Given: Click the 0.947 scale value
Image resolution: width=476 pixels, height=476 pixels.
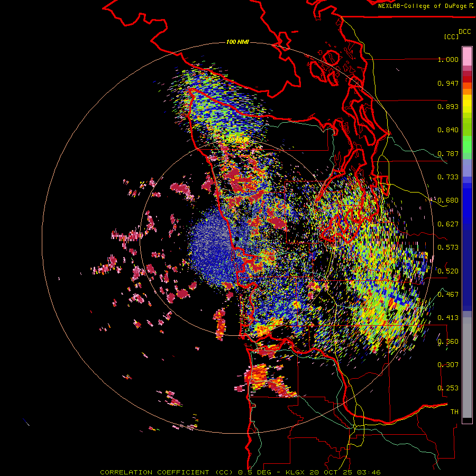Looking at the screenshot, I should tap(448, 83).
